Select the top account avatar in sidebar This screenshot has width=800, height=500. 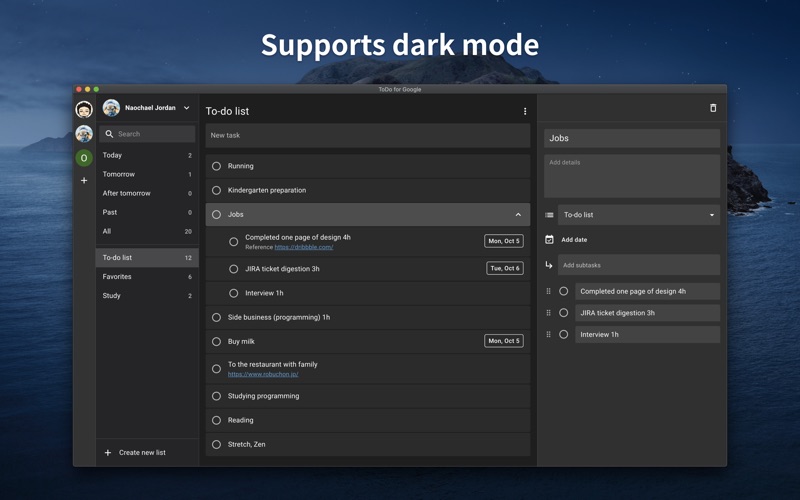84,109
